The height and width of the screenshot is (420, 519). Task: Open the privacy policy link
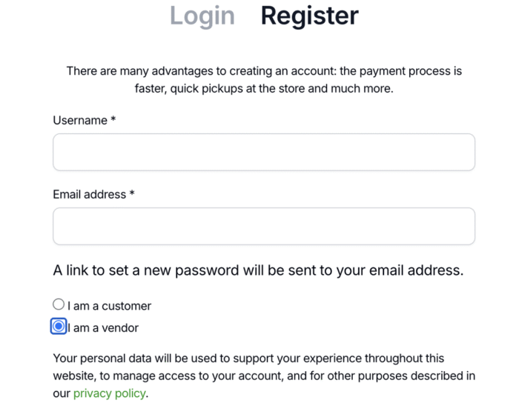click(x=109, y=393)
